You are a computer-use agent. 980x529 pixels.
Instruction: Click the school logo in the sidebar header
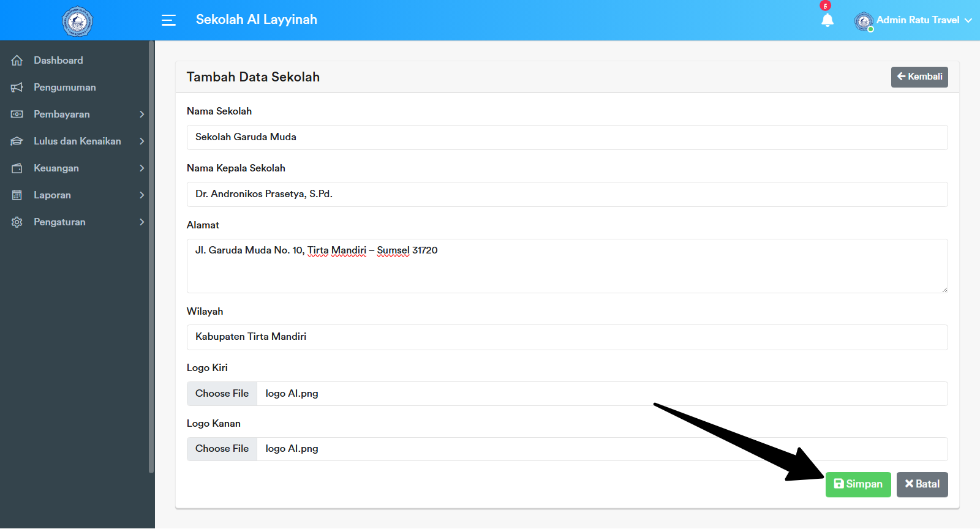77,21
